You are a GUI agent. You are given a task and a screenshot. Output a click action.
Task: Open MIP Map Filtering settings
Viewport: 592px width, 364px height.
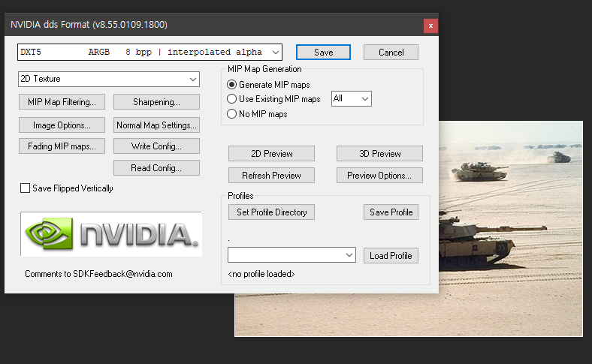[62, 102]
